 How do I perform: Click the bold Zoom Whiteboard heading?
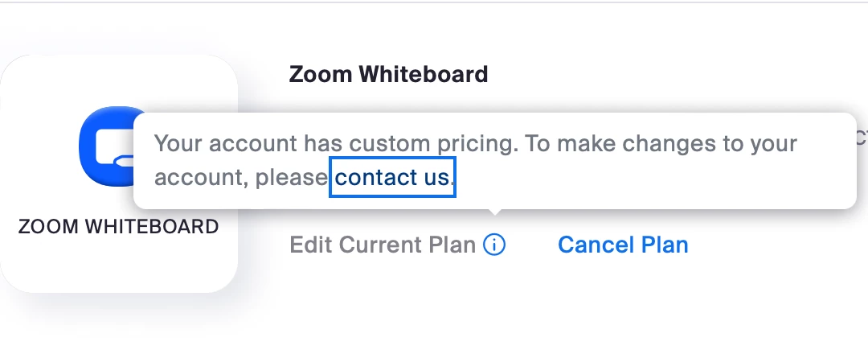click(x=388, y=75)
